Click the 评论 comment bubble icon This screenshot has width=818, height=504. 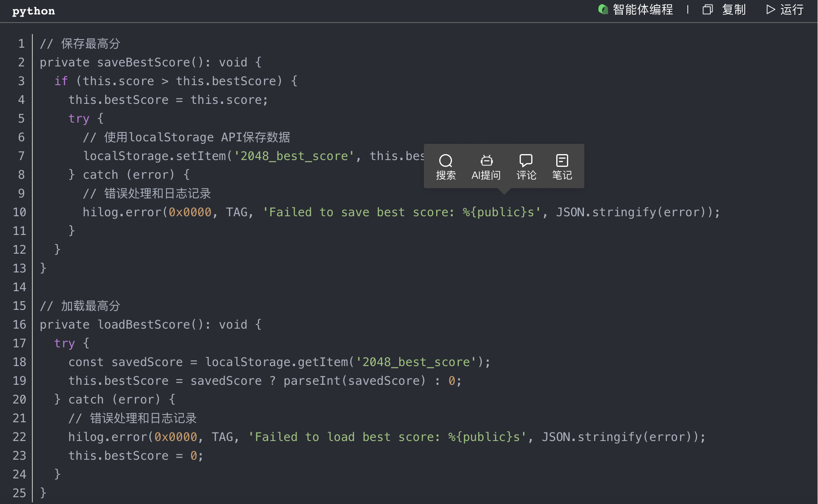526,160
